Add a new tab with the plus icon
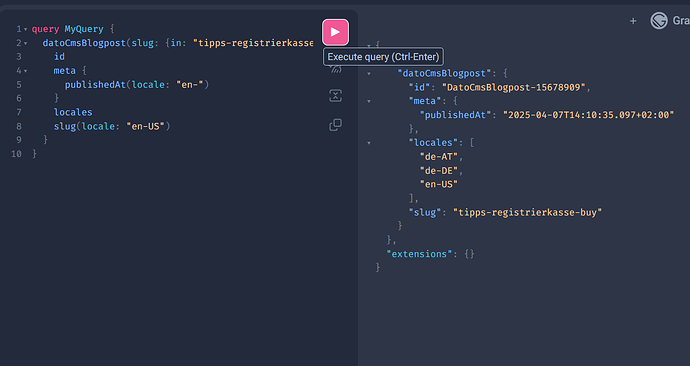Screen dimensions: 690x366 tap(633, 21)
